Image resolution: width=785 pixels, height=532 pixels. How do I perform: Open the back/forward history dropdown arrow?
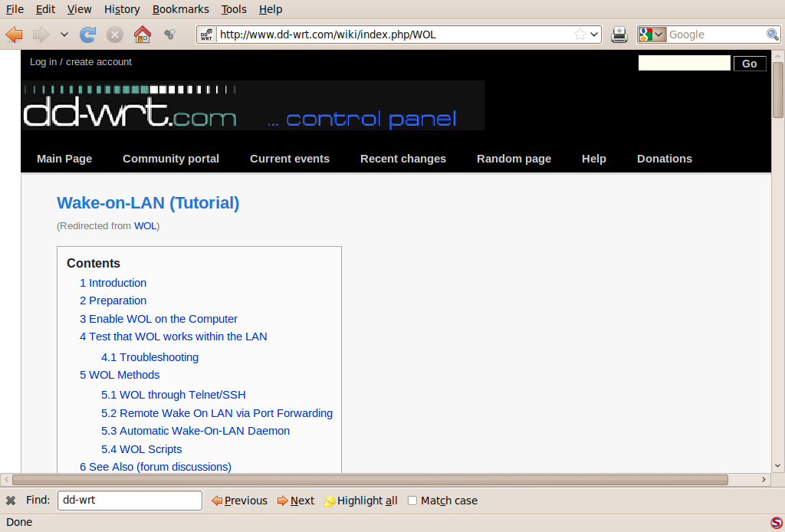(x=64, y=34)
